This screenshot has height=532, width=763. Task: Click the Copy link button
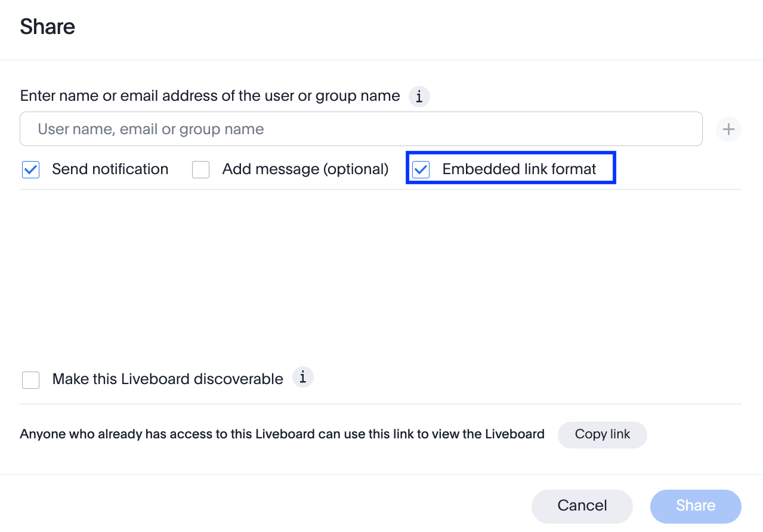[602, 434]
